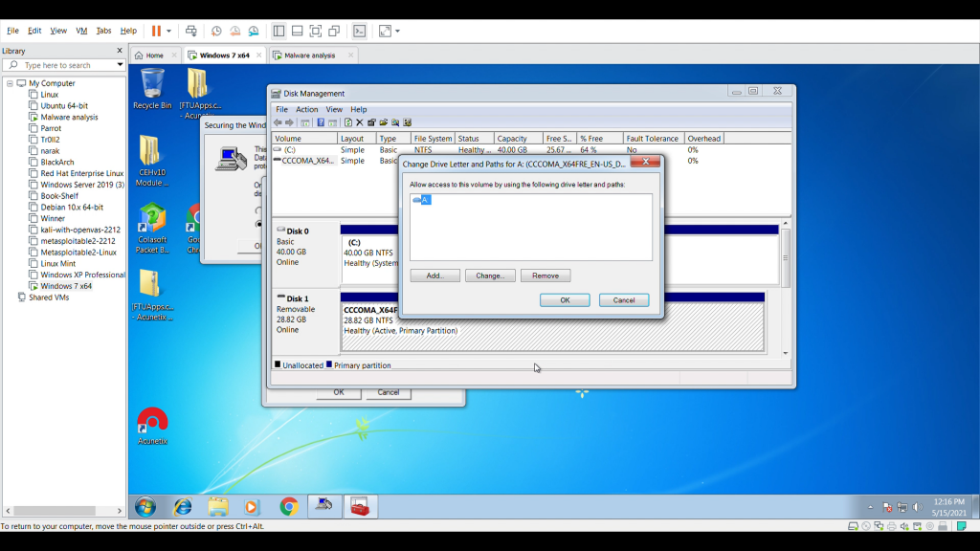Open the snapshot manager icon in the VMware toolbar
Viewport: 980px width, 551px height.
click(254, 31)
